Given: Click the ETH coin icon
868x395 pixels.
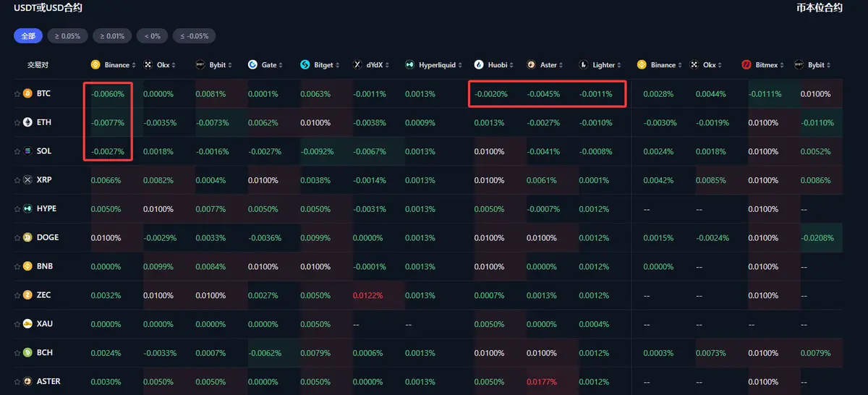Looking at the screenshot, I should [28, 122].
